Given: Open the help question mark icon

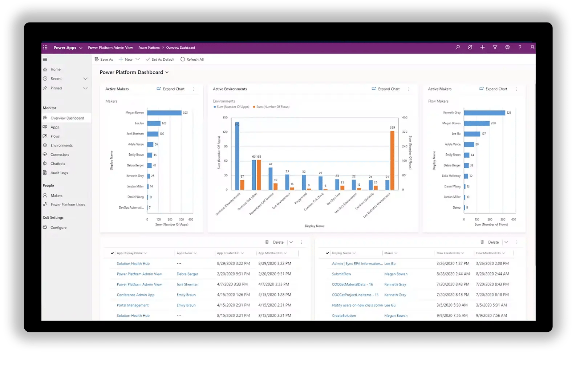Looking at the screenshot, I should pyautogui.click(x=520, y=48).
